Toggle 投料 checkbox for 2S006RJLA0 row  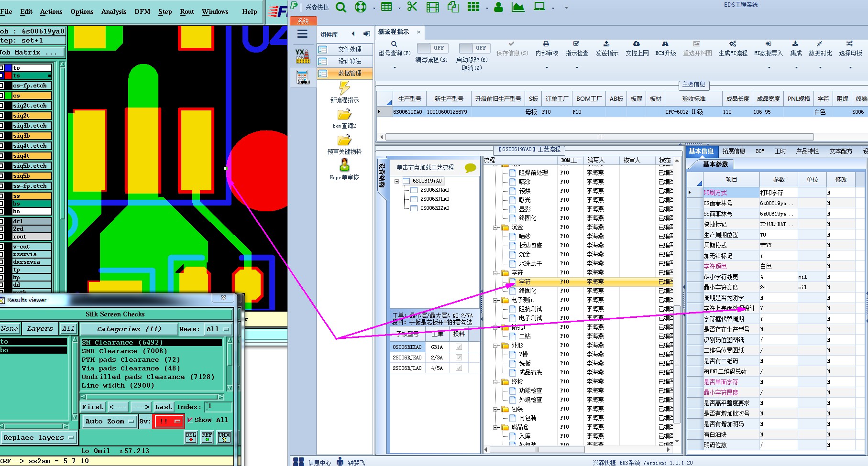click(459, 368)
